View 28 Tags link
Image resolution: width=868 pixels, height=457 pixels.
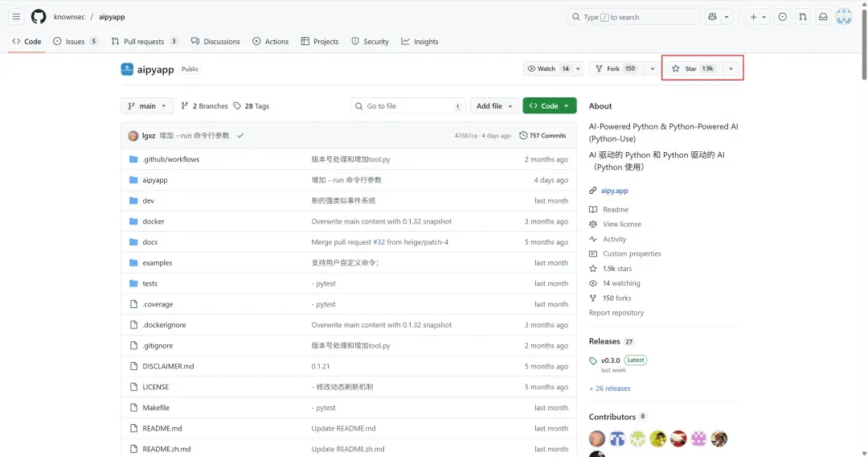pos(252,106)
